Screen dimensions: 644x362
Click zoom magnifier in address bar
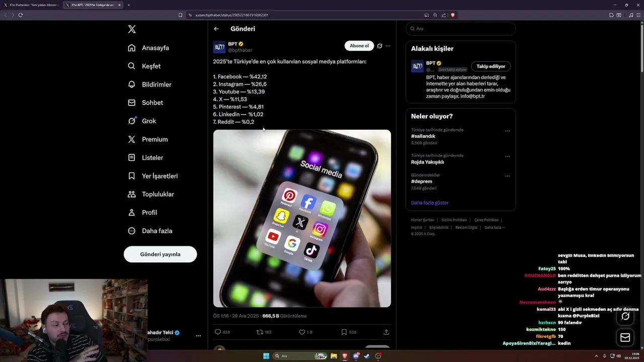coord(435,15)
